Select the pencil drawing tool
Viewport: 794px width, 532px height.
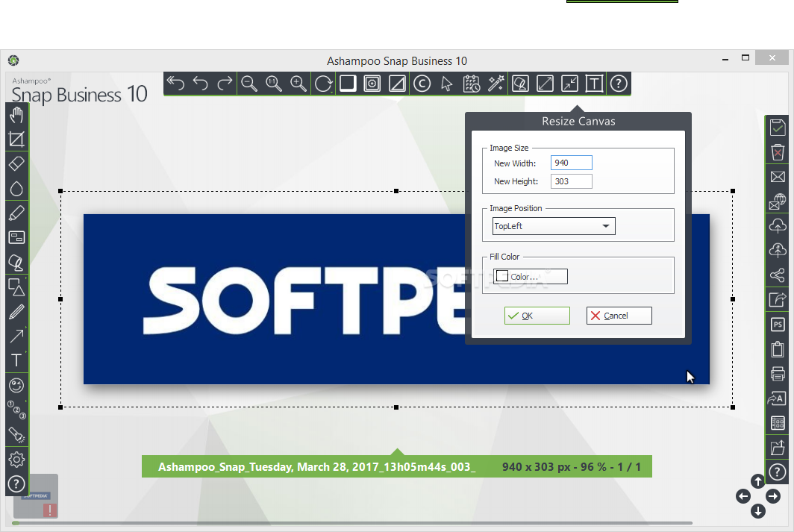click(16, 312)
